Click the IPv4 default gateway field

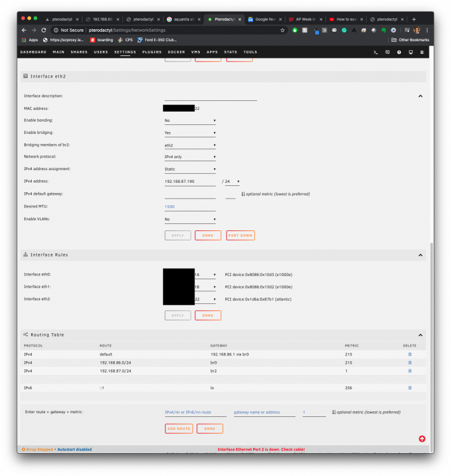point(190,194)
